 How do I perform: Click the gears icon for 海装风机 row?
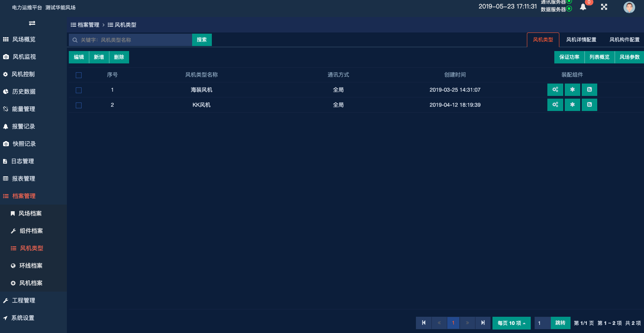pyautogui.click(x=555, y=90)
